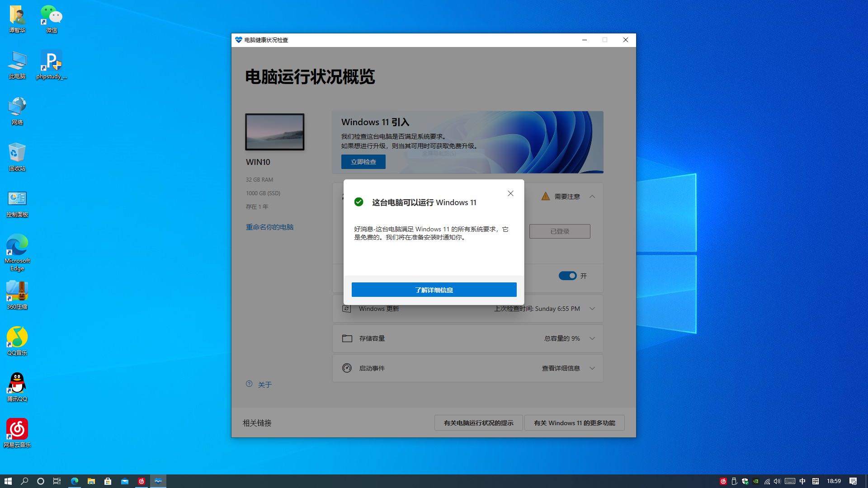Expand the 存储容量 row chevron

click(x=592, y=338)
